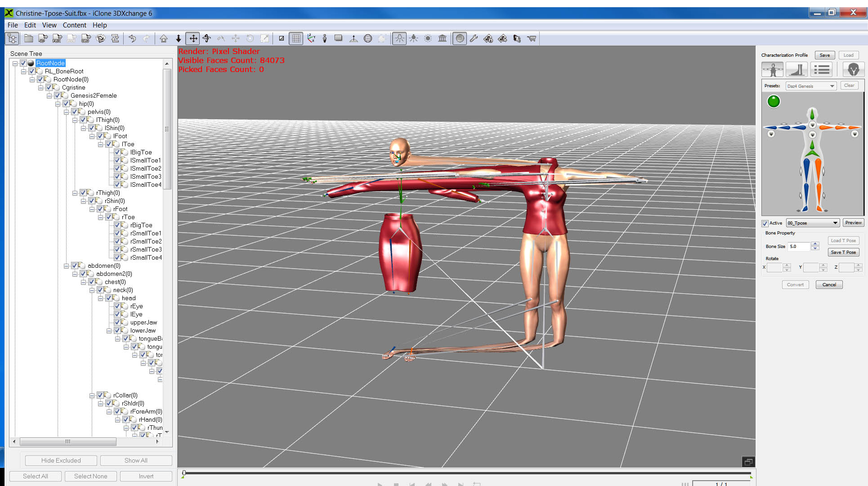Collapse the rThigh(0) tree node
The width and height of the screenshot is (868, 486).
[75, 193]
